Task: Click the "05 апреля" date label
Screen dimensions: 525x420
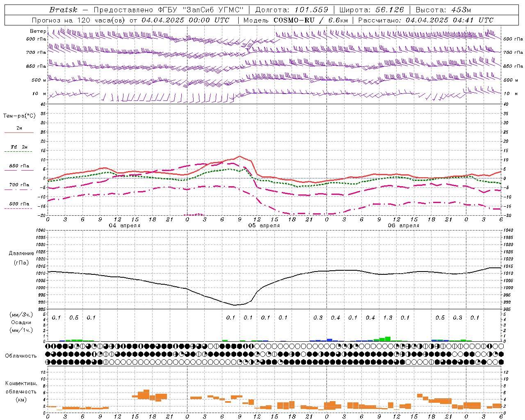Action: click(264, 226)
